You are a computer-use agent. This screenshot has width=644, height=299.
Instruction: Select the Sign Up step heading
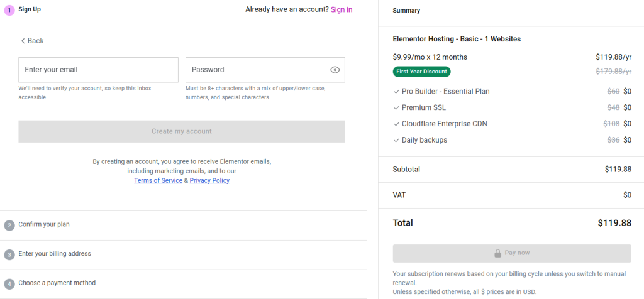[30, 9]
